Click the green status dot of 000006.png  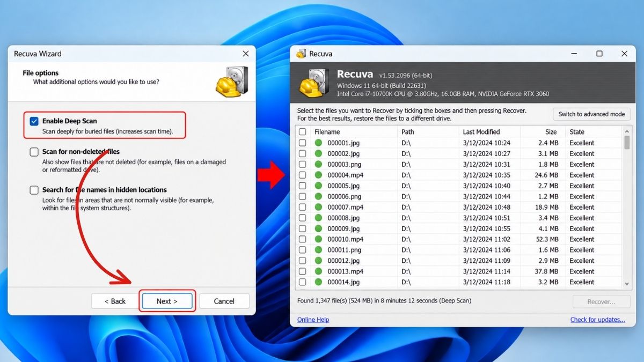click(x=318, y=196)
